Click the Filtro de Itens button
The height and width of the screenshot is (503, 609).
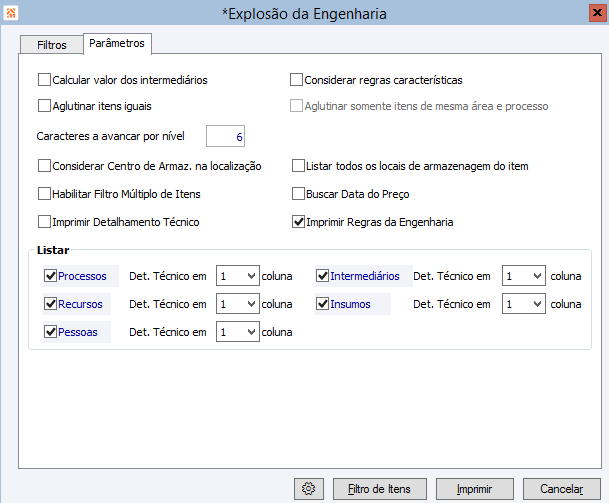click(378, 489)
